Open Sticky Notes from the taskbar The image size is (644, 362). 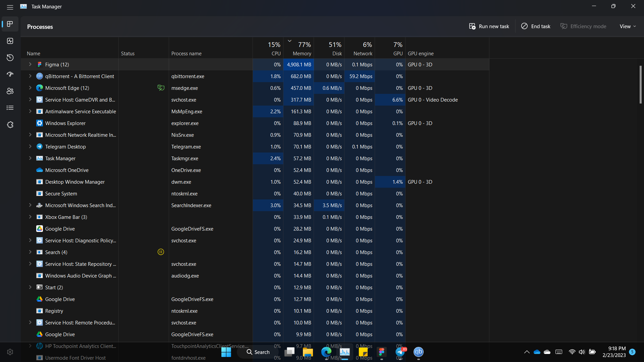point(363,352)
